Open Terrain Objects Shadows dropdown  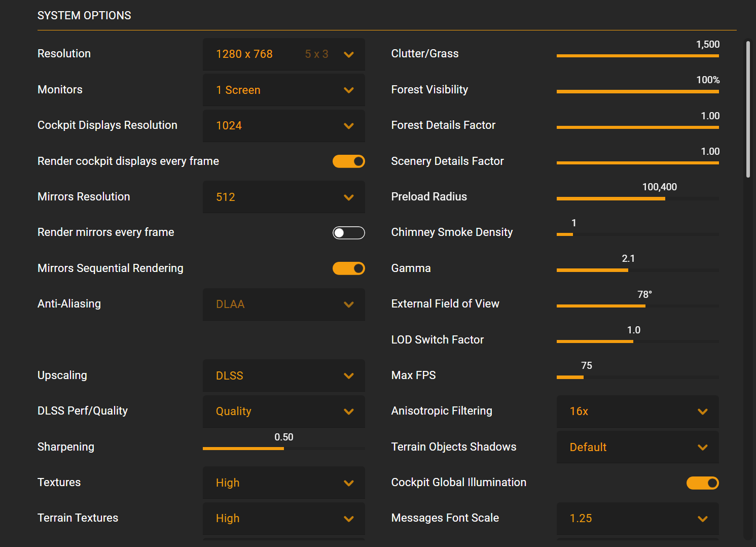point(637,448)
